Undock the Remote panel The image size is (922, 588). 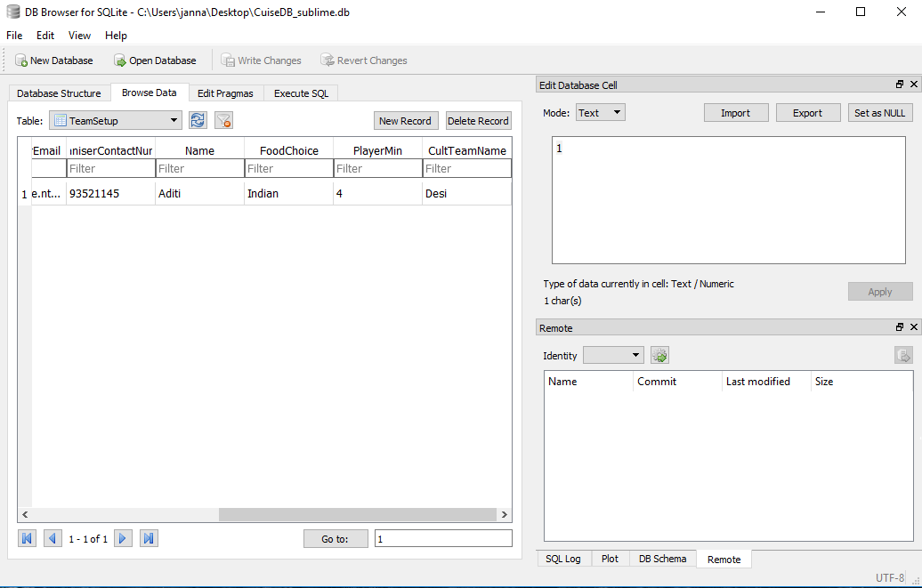900,327
